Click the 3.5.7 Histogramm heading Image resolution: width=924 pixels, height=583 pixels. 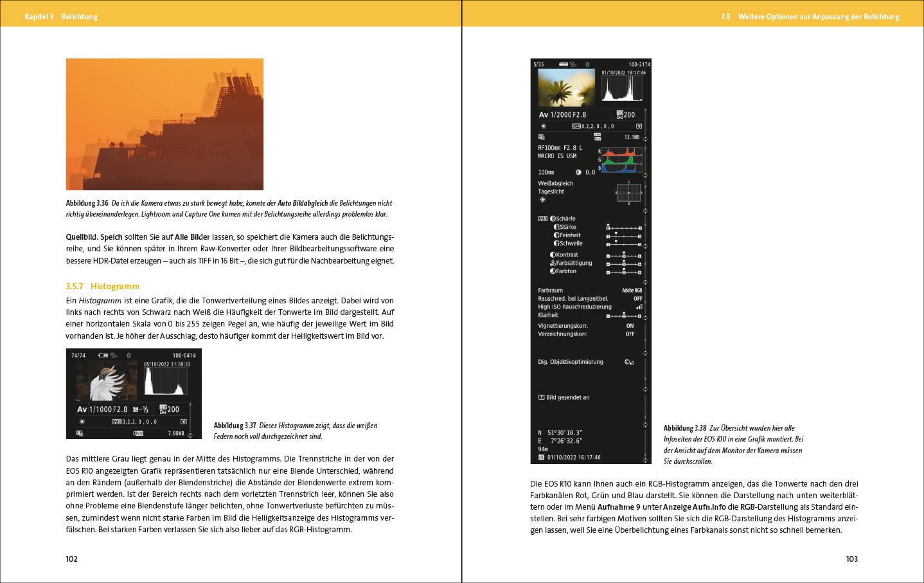pyautogui.click(x=103, y=286)
